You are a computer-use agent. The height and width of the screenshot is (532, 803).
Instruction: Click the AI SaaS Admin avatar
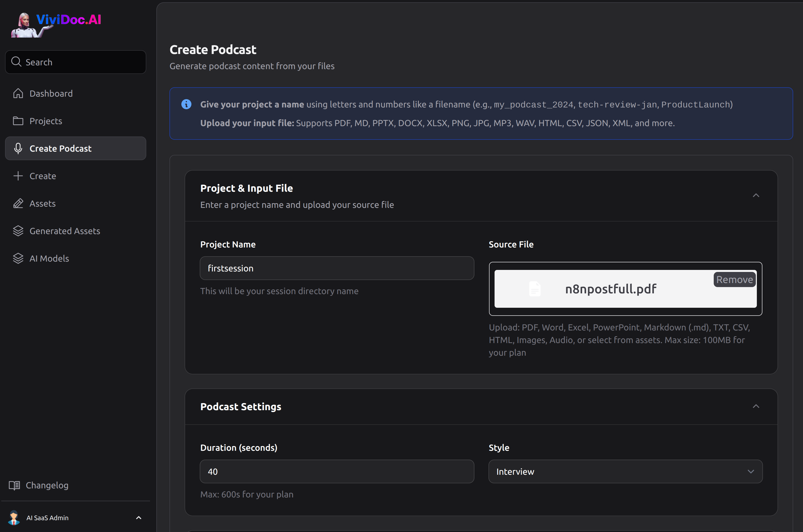click(x=14, y=517)
